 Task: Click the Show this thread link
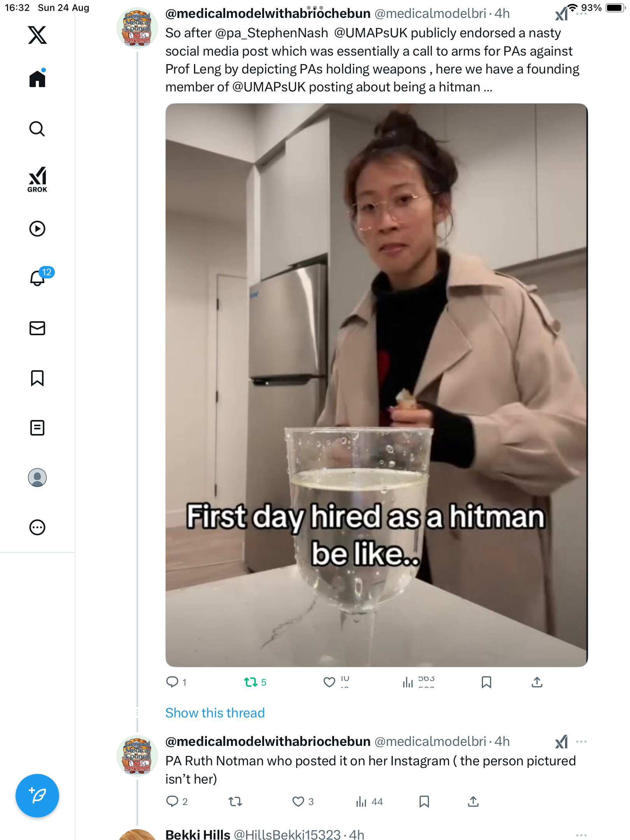click(215, 713)
